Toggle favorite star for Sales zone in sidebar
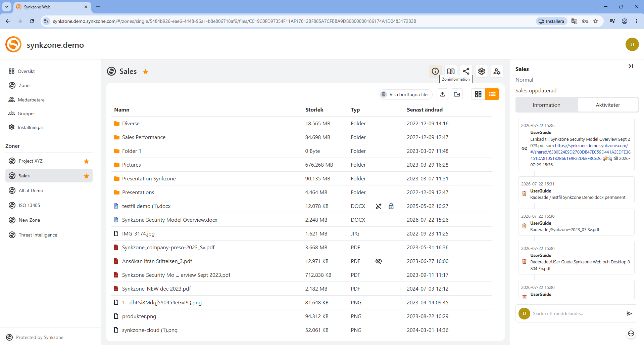Screen dimensions: 644x345 tap(86, 176)
